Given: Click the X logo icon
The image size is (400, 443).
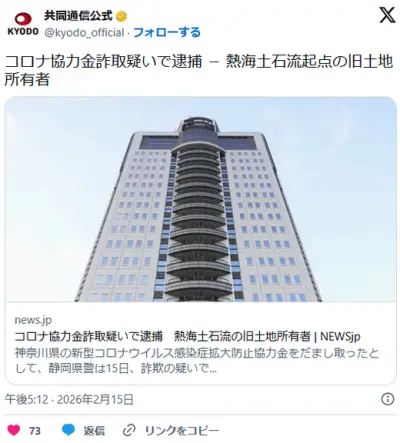Looking at the screenshot, I should point(387,15).
